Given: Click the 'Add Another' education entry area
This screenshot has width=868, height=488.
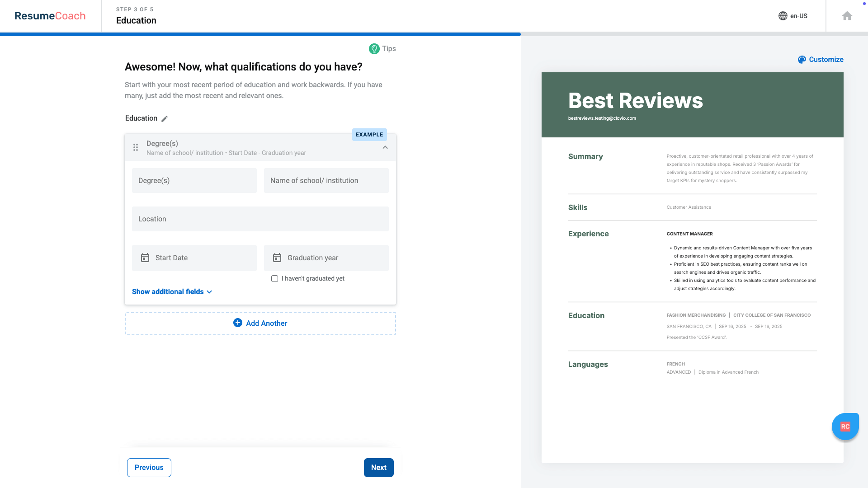Looking at the screenshot, I should 260,323.
